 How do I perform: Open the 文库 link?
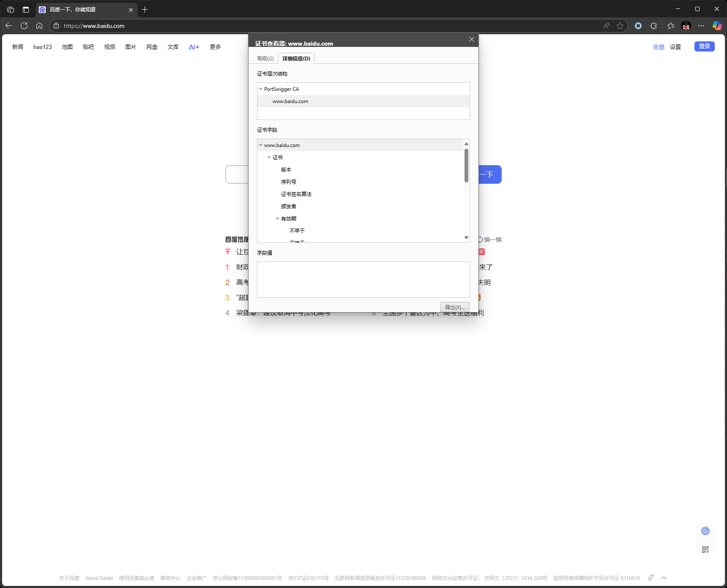(x=173, y=47)
